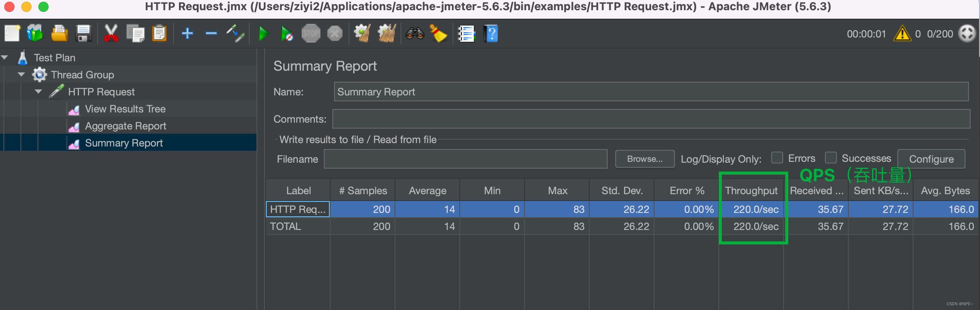Enable the Successes only checkbox
This screenshot has width=980, height=310.
coord(830,158)
